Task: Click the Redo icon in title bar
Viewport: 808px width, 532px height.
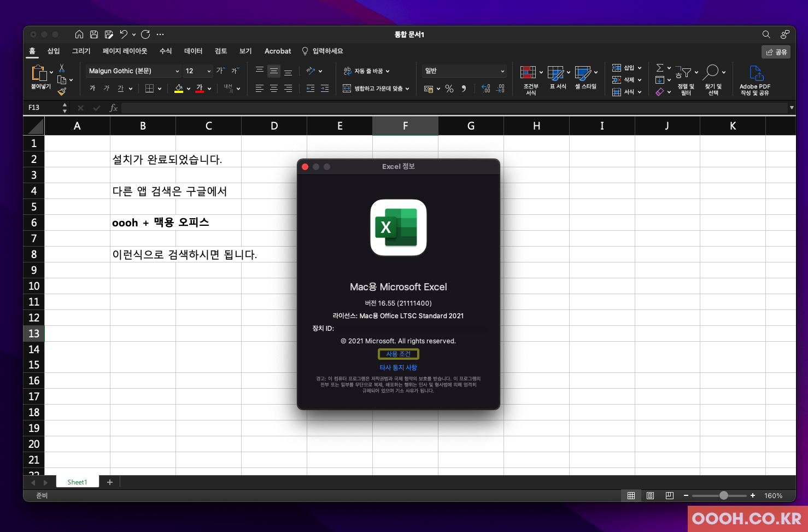Action: (145, 34)
